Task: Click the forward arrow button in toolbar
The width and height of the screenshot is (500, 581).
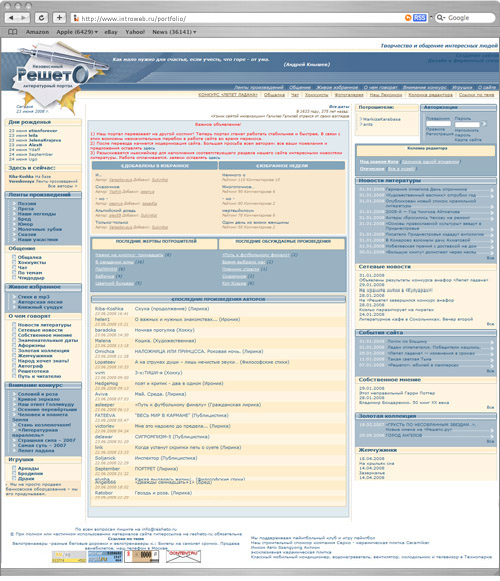Action: [x=23, y=18]
